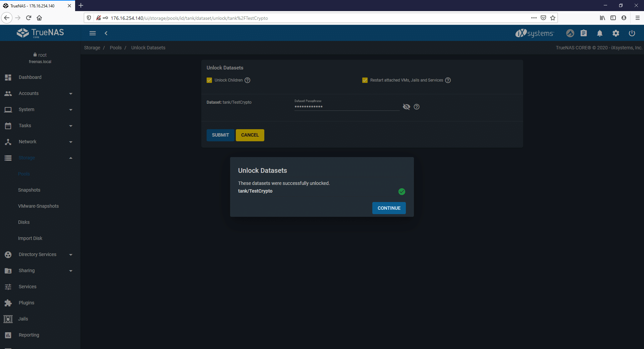
Task: Open VMware-Snapshots in sidebar
Action: click(x=38, y=206)
